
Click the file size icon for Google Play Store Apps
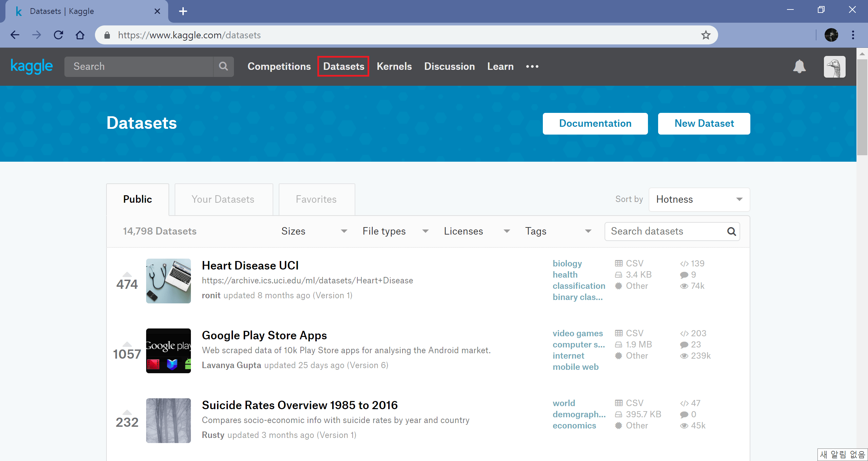(x=619, y=344)
